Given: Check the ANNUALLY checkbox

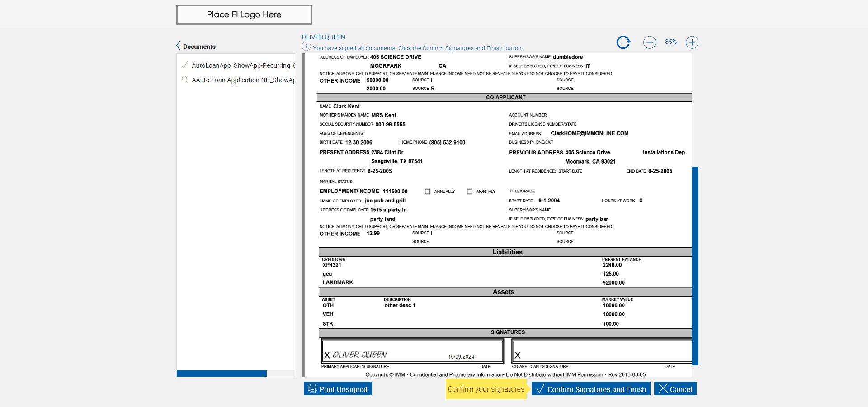Looking at the screenshot, I should [x=428, y=192].
